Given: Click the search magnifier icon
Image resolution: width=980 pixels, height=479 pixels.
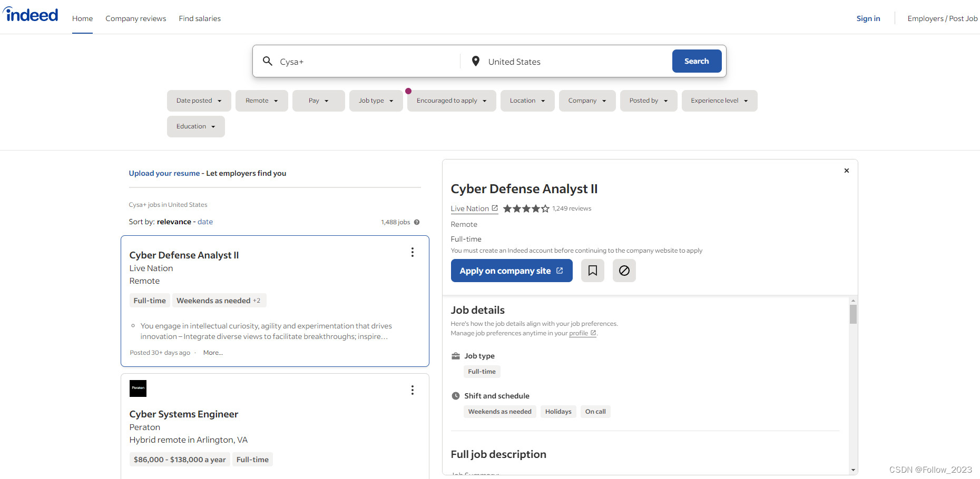Looking at the screenshot, I should click(x=268, y=61).
